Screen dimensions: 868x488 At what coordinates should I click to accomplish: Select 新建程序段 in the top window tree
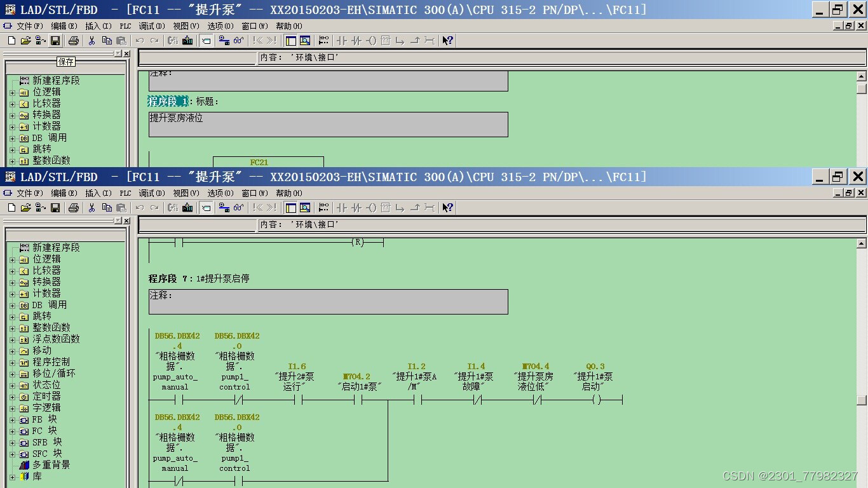(56, 81)
